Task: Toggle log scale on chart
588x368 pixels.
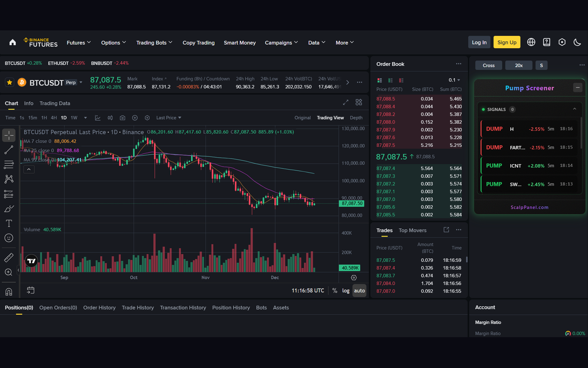Action: pyautogui.click(x=346, y=291)
